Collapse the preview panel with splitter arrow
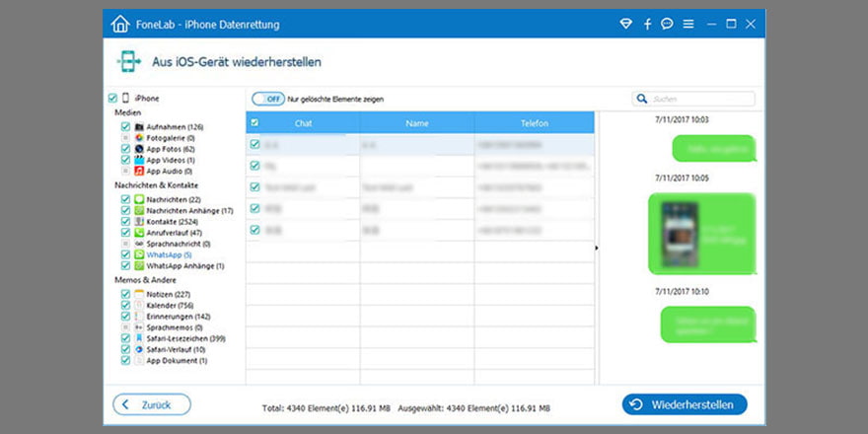The height and width of the screenshot is (434, 868). 596,249
